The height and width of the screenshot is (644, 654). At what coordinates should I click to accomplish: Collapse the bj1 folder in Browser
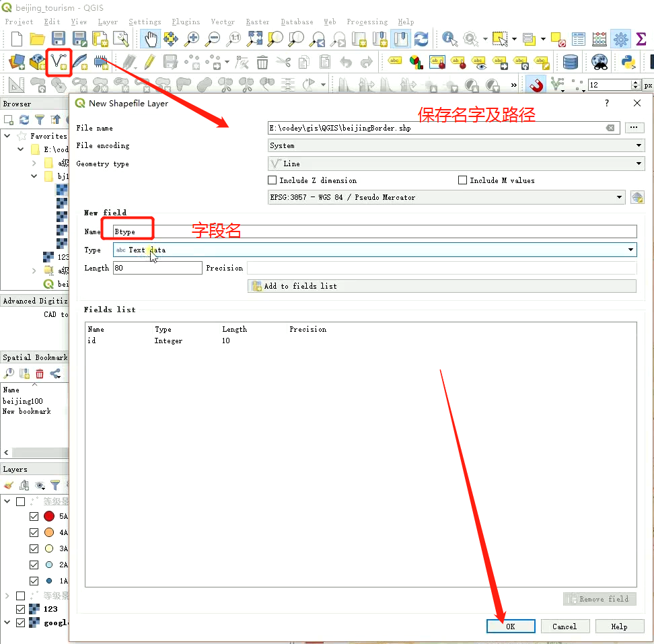point(34,176)
